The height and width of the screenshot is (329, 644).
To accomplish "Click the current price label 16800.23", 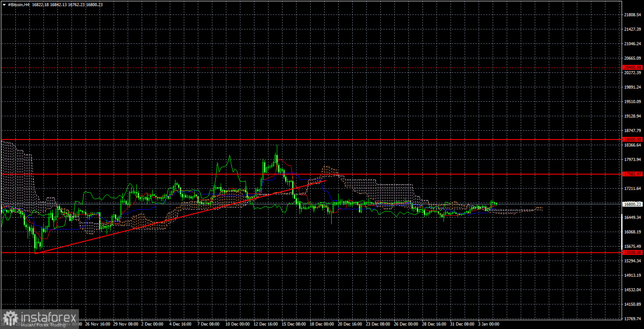I will coord(633,204).
